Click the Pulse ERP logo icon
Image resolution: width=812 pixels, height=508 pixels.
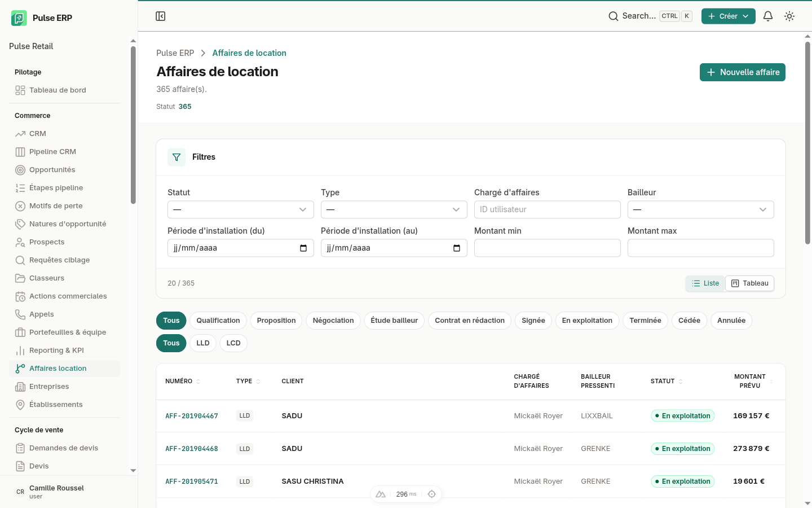click(x=19, y=18)
